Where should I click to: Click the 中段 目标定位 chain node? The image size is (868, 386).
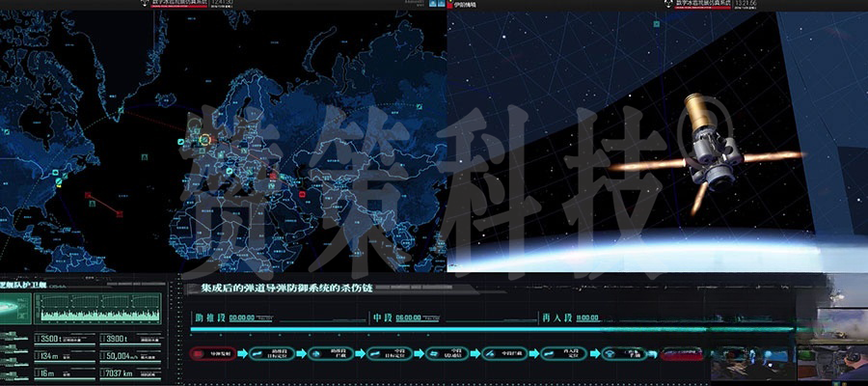(393, 353)
